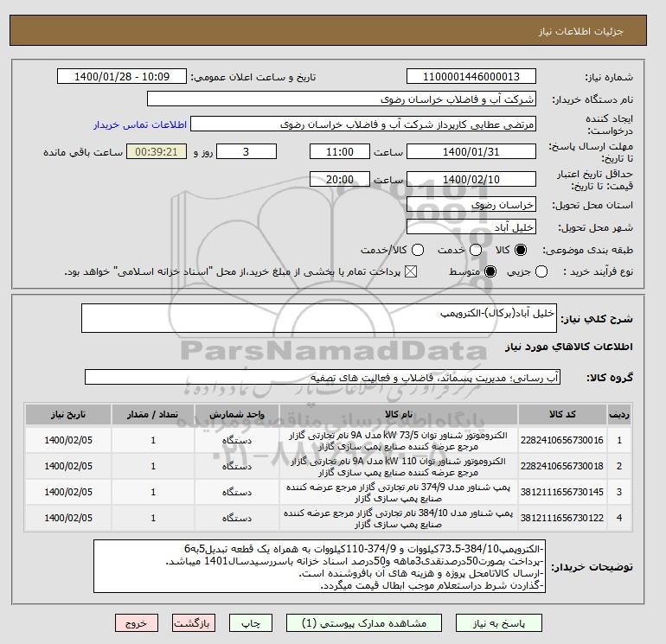Click response deadline time 11:00

340,151
